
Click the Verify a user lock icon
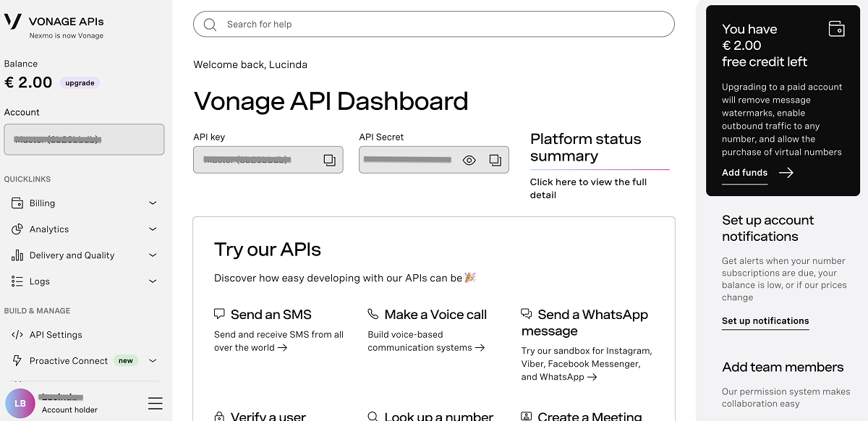(x=219, y=417)
